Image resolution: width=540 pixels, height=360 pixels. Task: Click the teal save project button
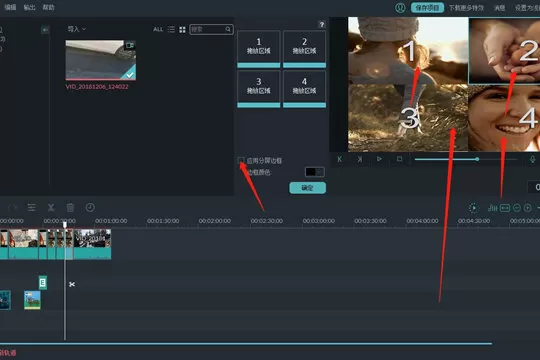(427, 8)
